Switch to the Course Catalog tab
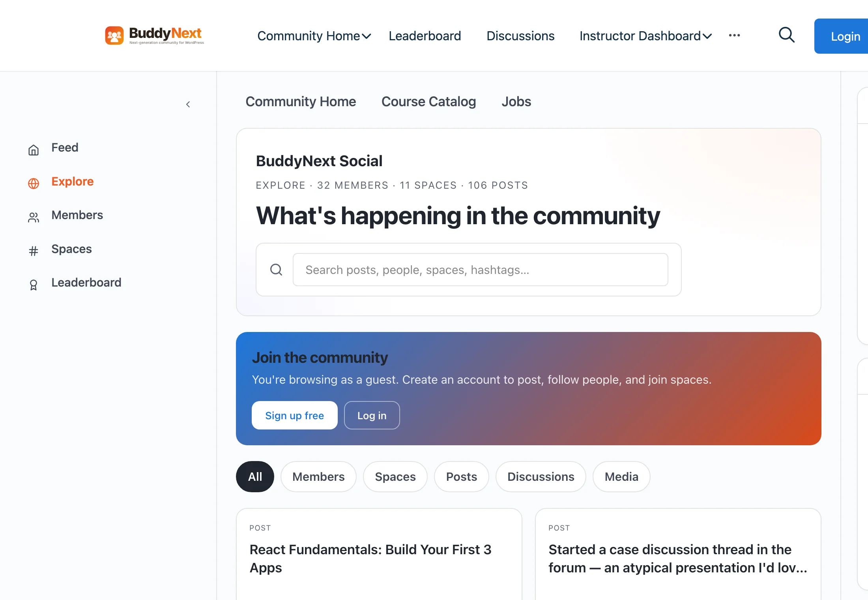 [429, 101]
